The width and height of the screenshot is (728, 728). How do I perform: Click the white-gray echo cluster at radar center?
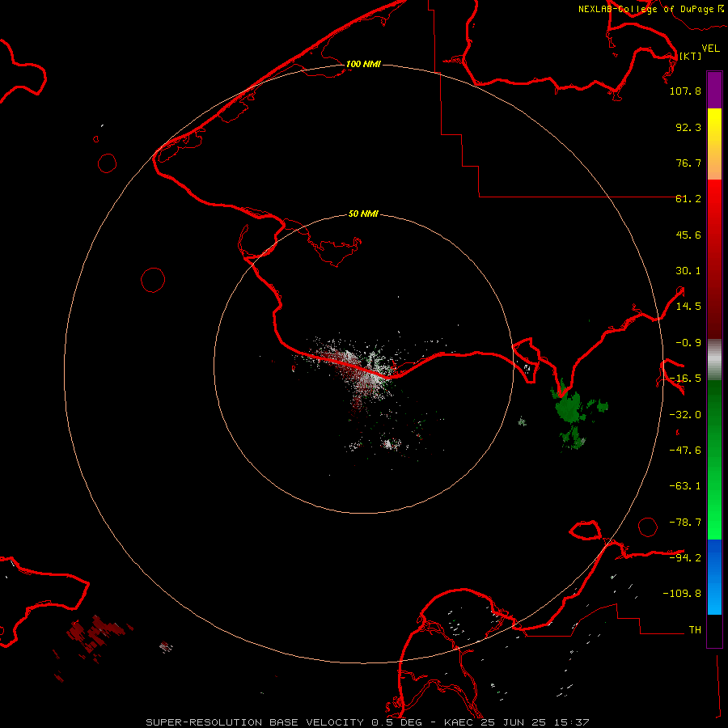coord(366,371)
